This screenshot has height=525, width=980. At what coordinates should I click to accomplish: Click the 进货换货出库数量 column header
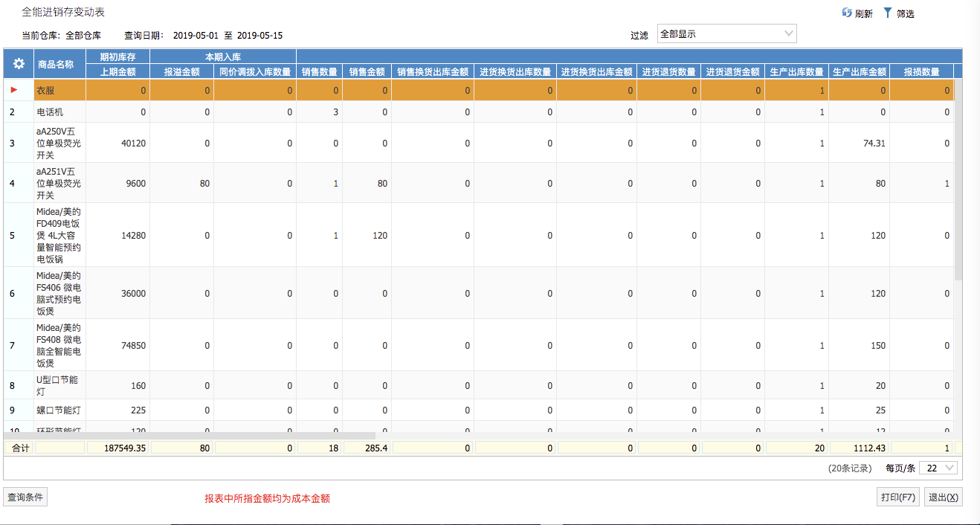(x=515, y=71)
